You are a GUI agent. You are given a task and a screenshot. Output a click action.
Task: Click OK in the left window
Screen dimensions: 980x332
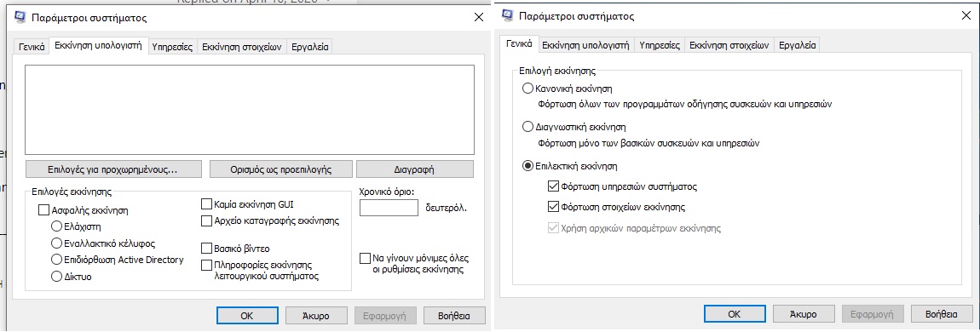[247, 316]
